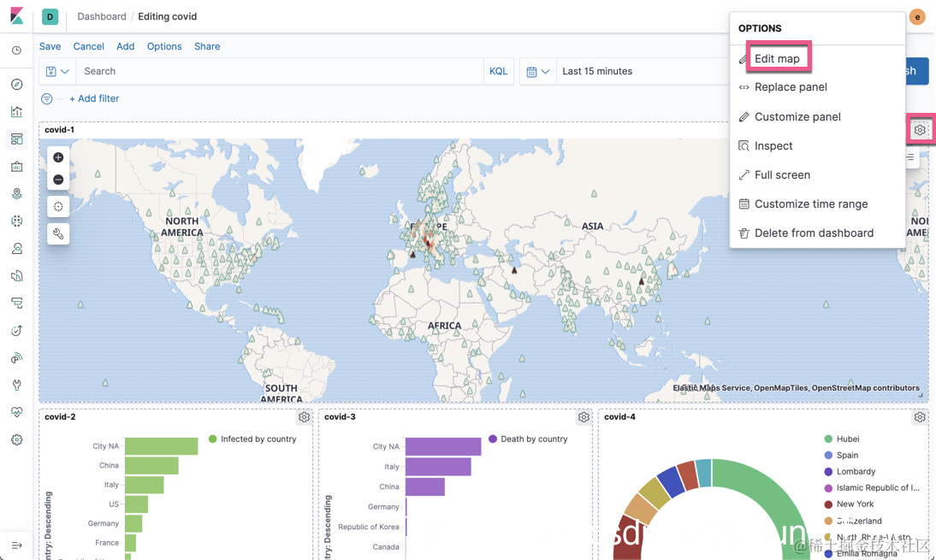Click Last 15 minutes time range
The height and width of the screenshot is (560, 936).
597,71
